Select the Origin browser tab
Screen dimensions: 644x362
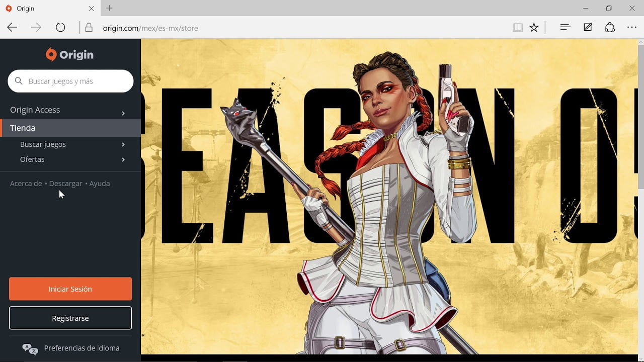pyautogui.click(x=50, y=8)
